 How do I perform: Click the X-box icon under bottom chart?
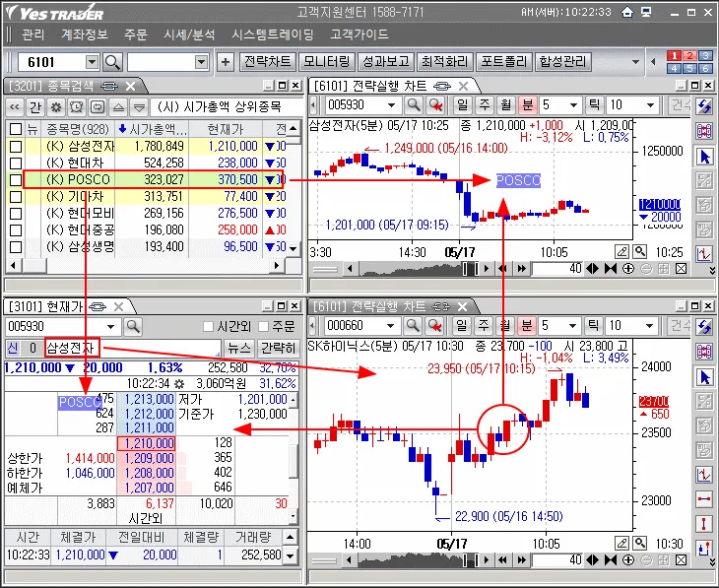click(x=681, y=560)
